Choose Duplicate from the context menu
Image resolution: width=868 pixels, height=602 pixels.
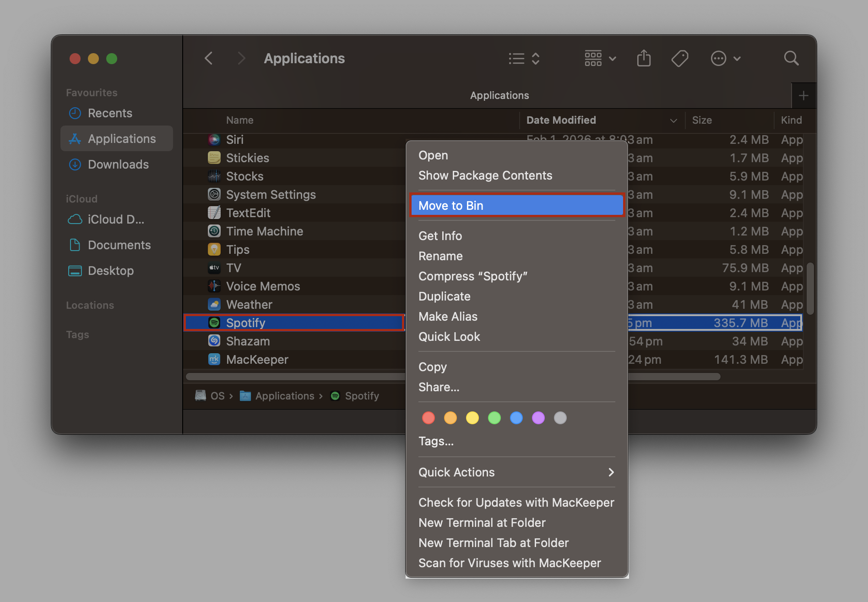517,296
